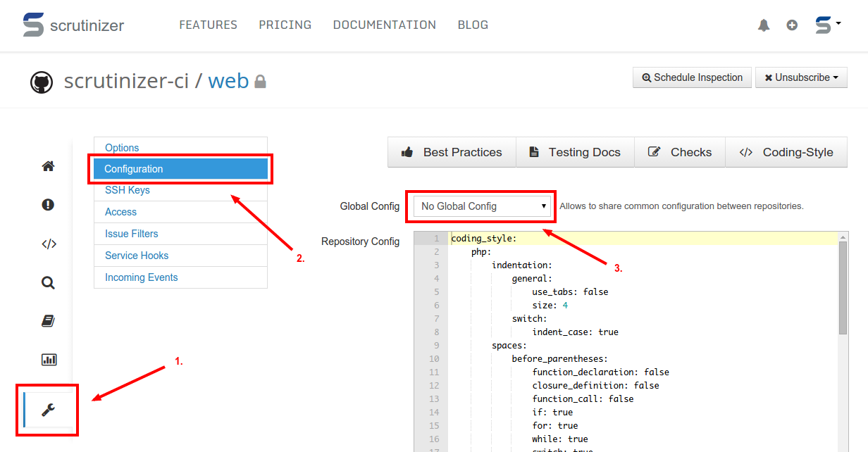
Task: Open the code brackets sidebar icon
Action: (49, 244)
